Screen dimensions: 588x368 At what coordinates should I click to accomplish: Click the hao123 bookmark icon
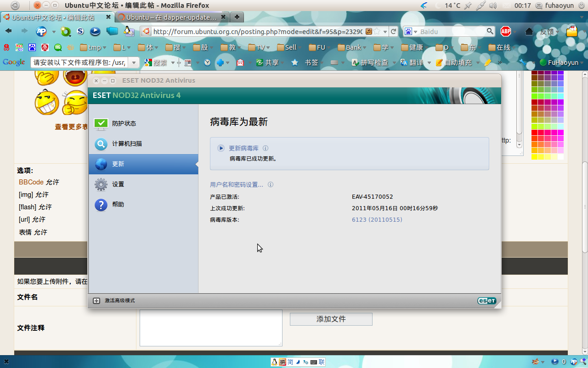[x=19, y=47]
